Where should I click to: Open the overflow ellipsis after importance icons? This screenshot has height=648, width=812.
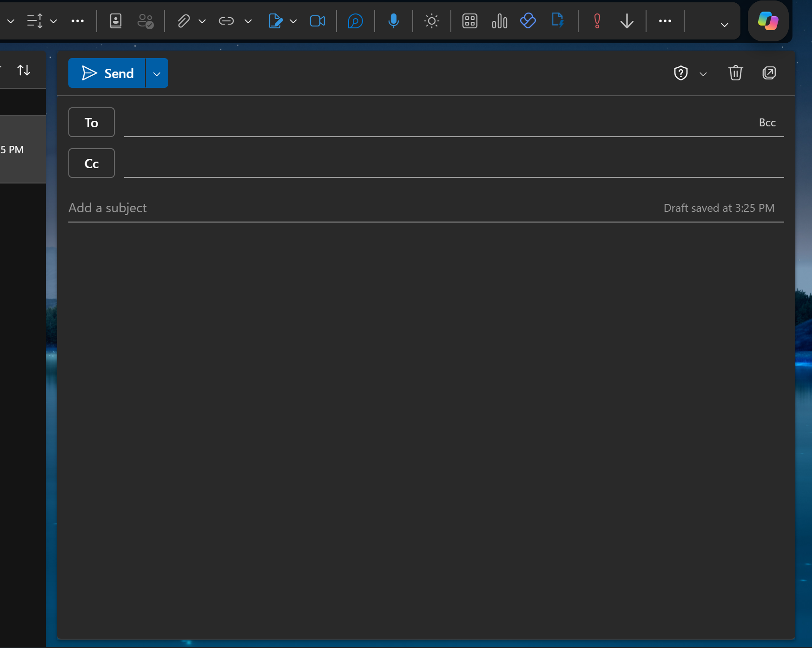pos(665,21)
